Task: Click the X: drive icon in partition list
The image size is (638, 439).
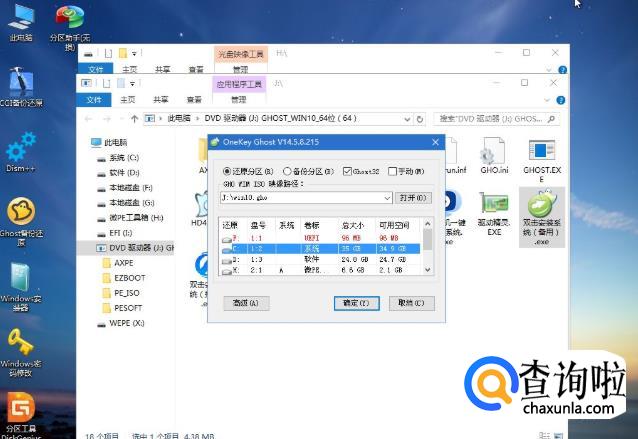Action: click(x=227, y=271)
